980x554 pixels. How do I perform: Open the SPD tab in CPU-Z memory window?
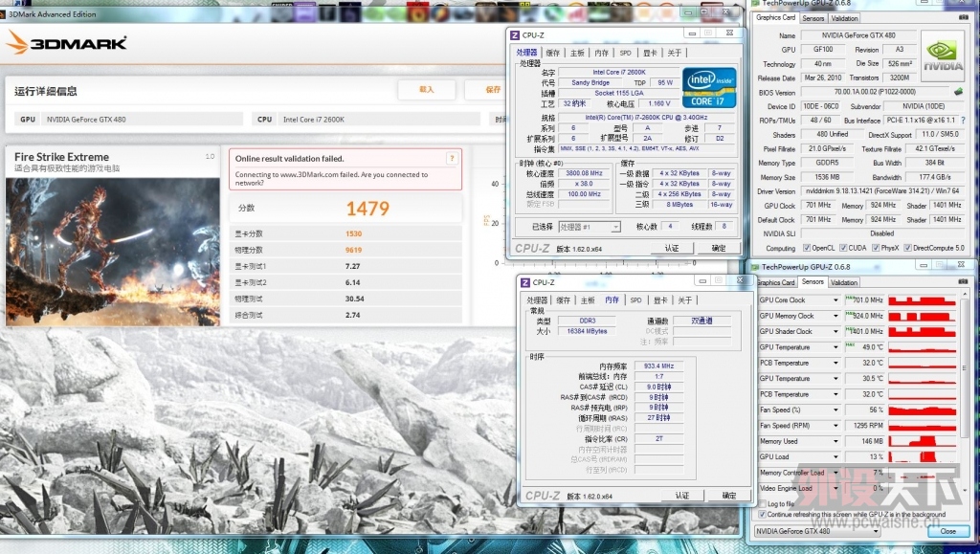[x=635, y=300]
